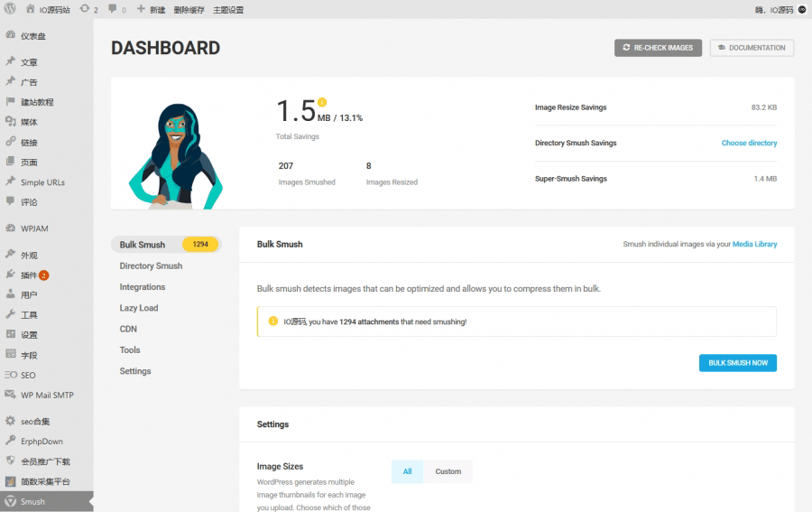This screenshot has height=512, width=812.
Task: Click the WPJAM gauge icon
Action: click(x=10, y=228)
